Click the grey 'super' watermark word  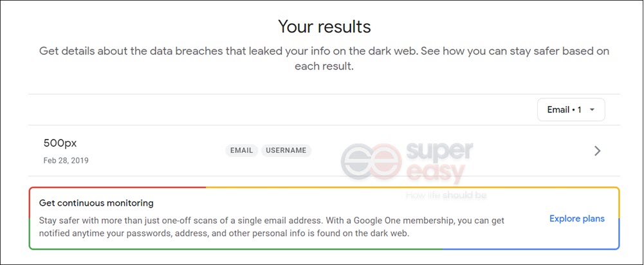tap(439, 152)
